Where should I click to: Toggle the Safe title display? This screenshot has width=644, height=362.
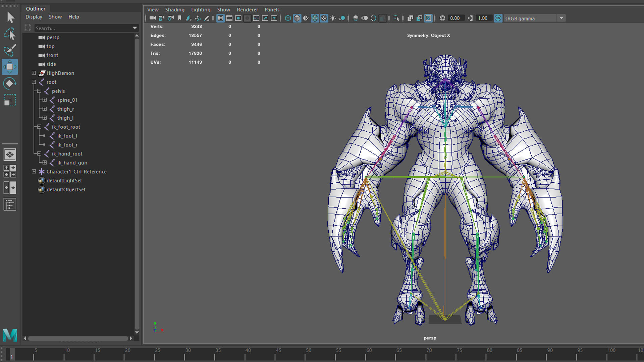click(x=274, y=18)
